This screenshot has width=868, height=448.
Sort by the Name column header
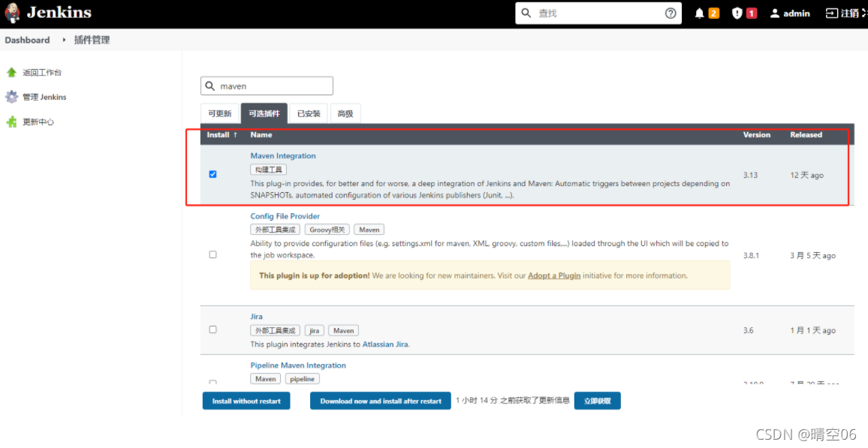(261, 134)
